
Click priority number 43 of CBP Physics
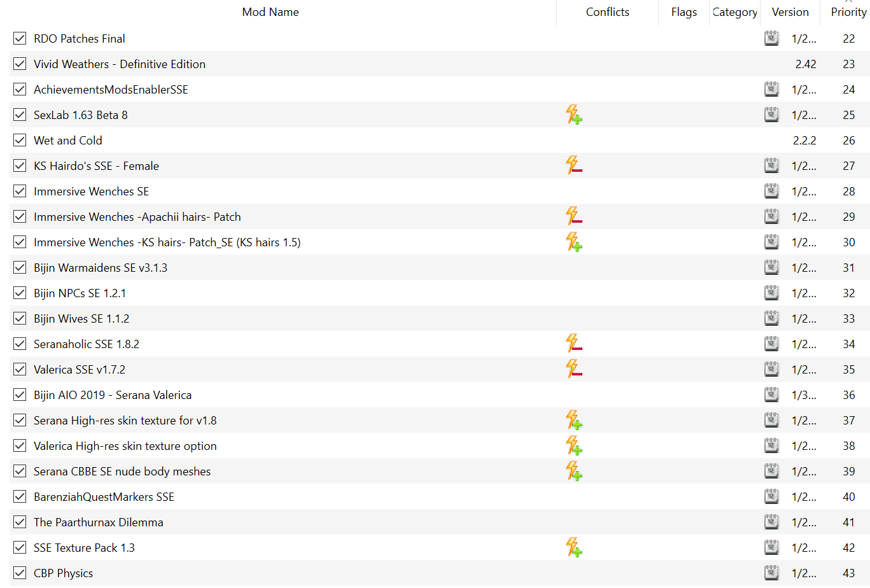pyautogui.click(x=849, y=573)
